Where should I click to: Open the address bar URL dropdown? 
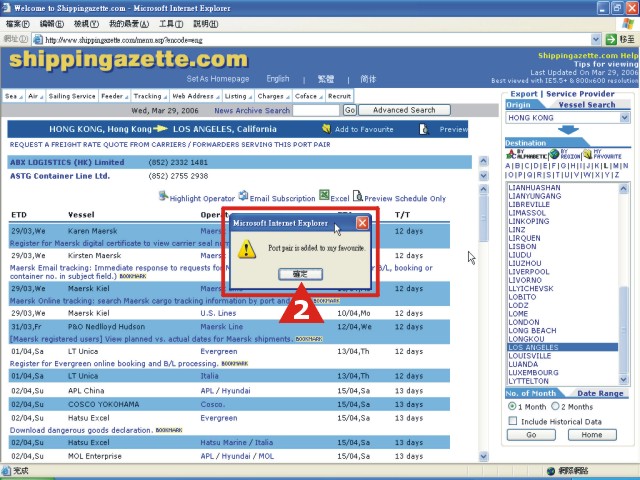[596, 40]
